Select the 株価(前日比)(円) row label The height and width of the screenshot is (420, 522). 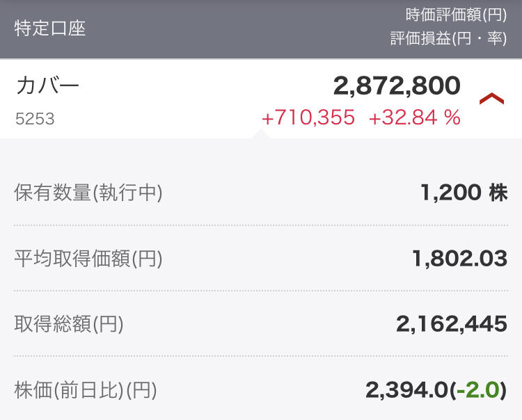coord(85,389)
